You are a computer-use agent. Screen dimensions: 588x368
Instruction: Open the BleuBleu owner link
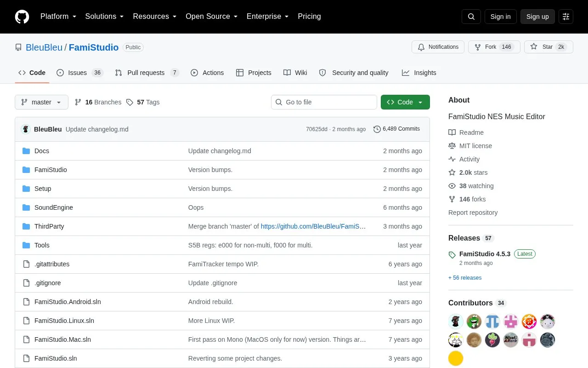tap(44, 47)
